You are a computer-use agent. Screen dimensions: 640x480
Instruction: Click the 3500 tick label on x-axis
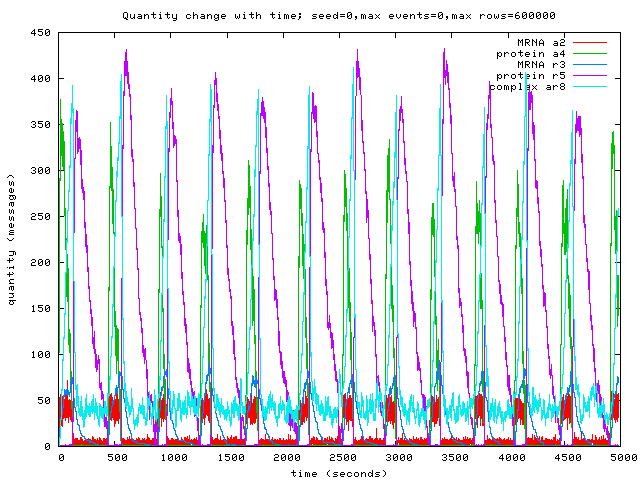click(453, 457)
